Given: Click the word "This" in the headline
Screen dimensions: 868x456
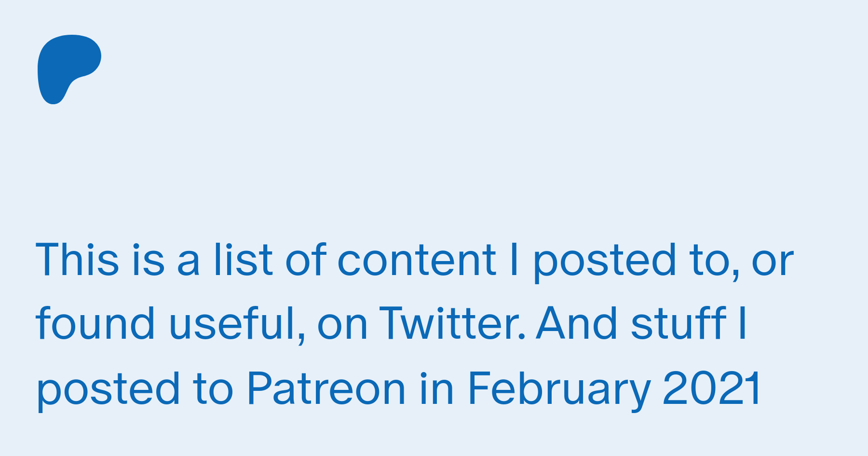Looking at the screenshot, I should [78, 260].
